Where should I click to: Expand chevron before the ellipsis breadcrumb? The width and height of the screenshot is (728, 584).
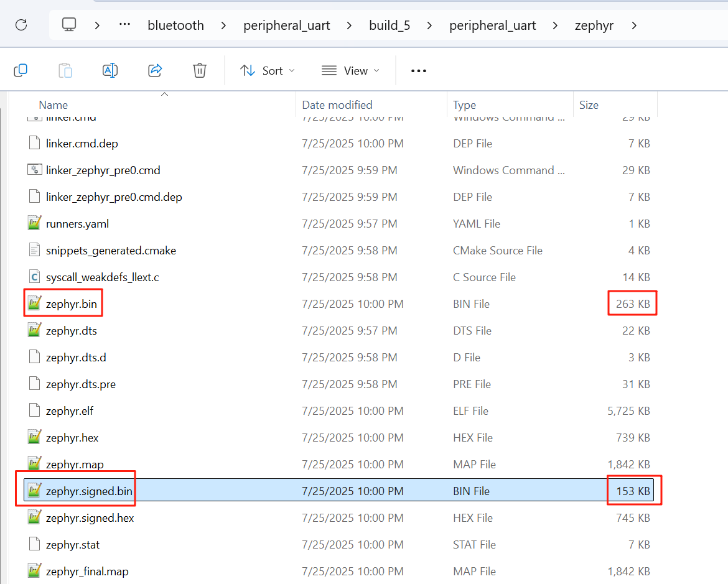point(97,25)
